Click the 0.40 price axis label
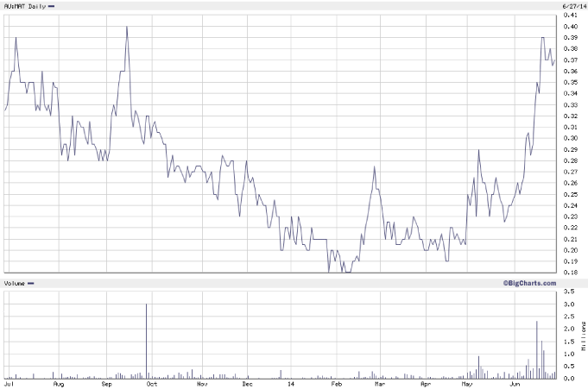 (x=571, y=26)
